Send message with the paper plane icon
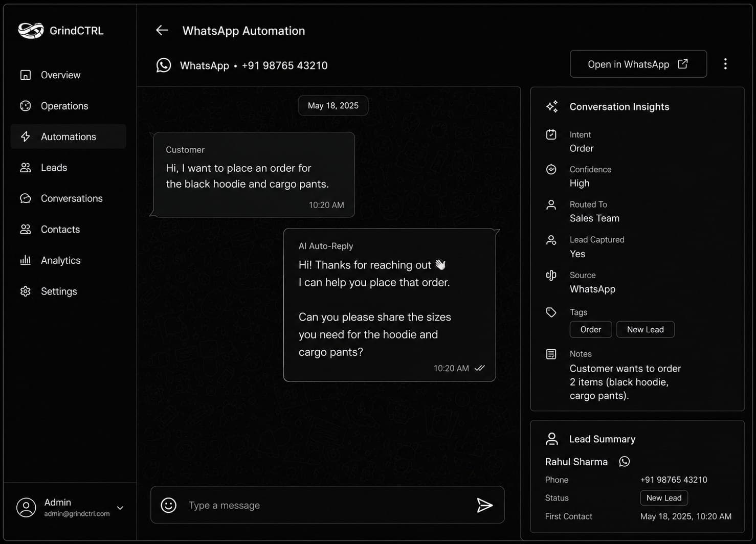The height and width of the screenshot is (544, 756). [484, 505]
